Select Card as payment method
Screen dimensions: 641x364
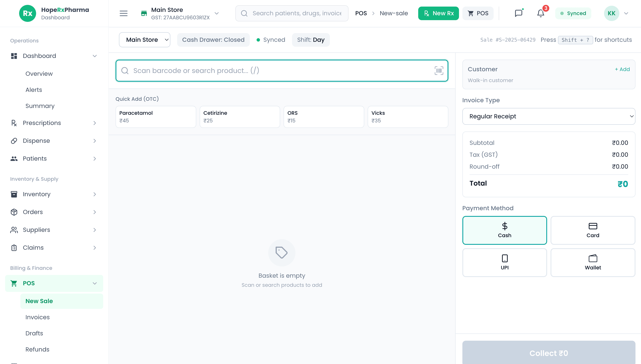point(593,230)
